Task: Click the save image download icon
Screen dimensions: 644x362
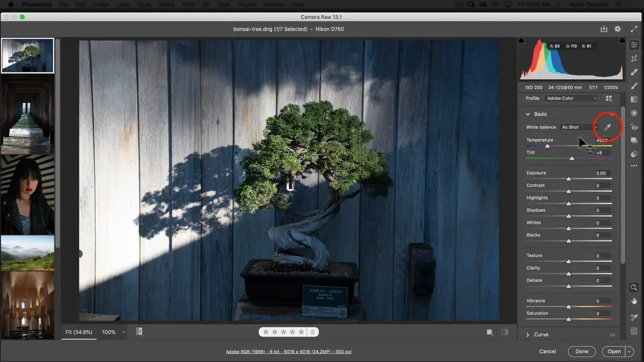Action: pyautogui.click(x=604, y=29)
